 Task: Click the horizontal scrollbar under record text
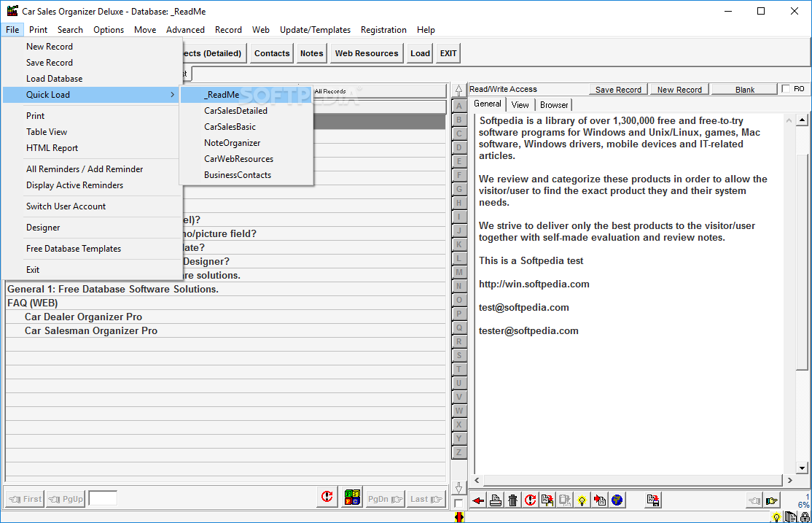point(633,481)
